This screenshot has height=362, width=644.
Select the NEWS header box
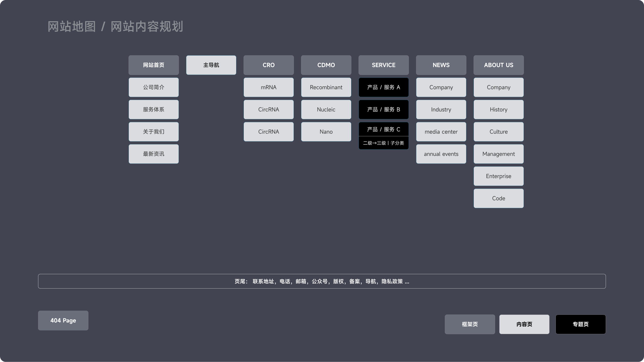click(x=441, y=65)
